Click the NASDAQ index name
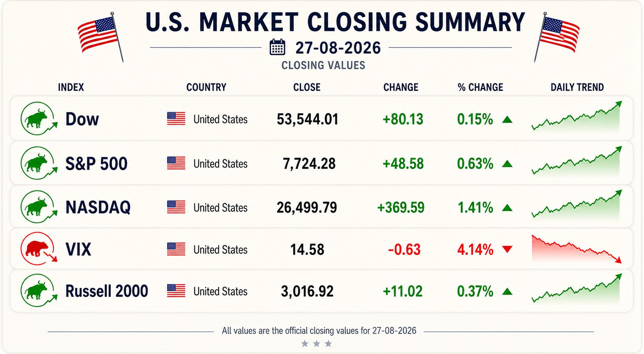This screenshot has width=644, height=354. (x=98, y=207)
